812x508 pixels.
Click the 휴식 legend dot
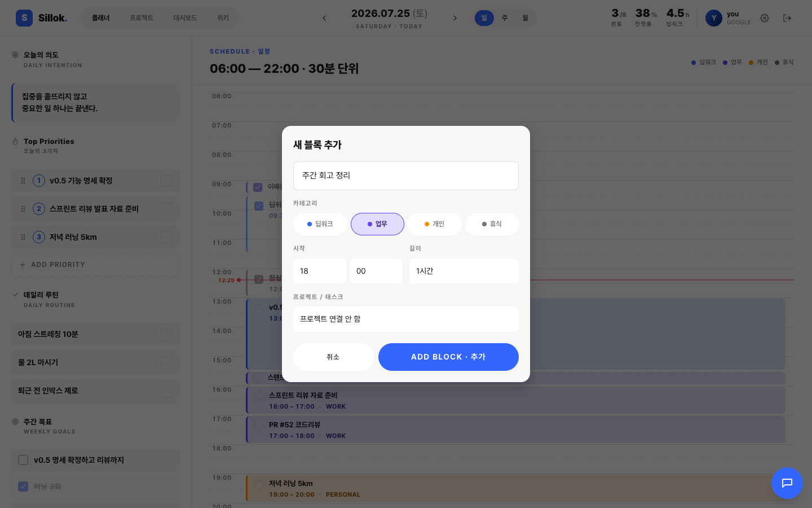[x=777, y=63]
